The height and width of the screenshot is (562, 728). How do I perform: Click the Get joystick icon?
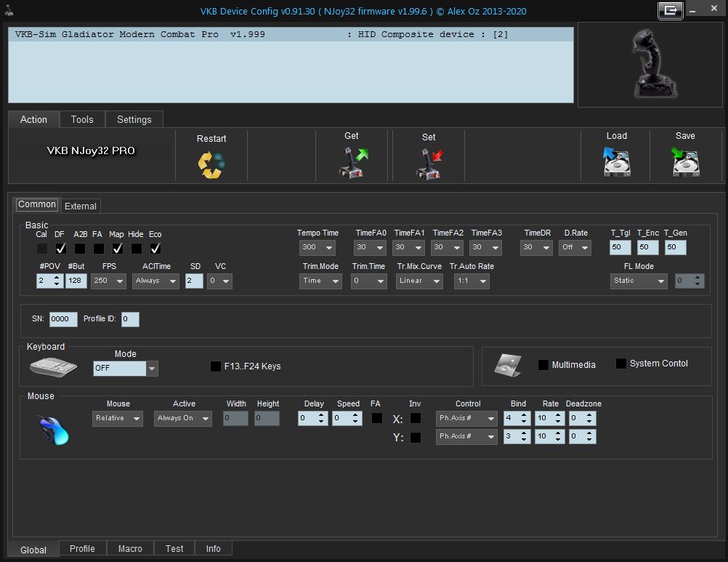(x=353, y=162)
